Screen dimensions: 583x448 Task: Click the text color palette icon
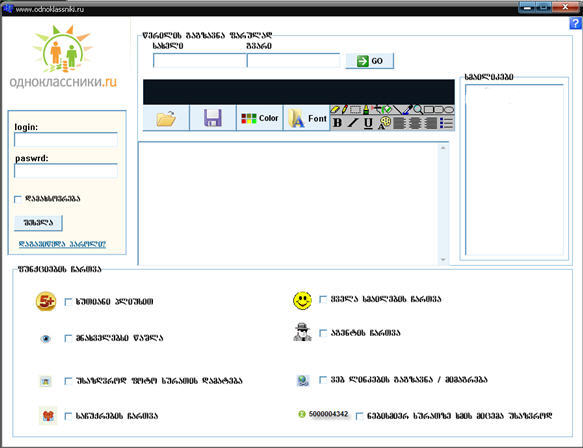coord(384,123)
